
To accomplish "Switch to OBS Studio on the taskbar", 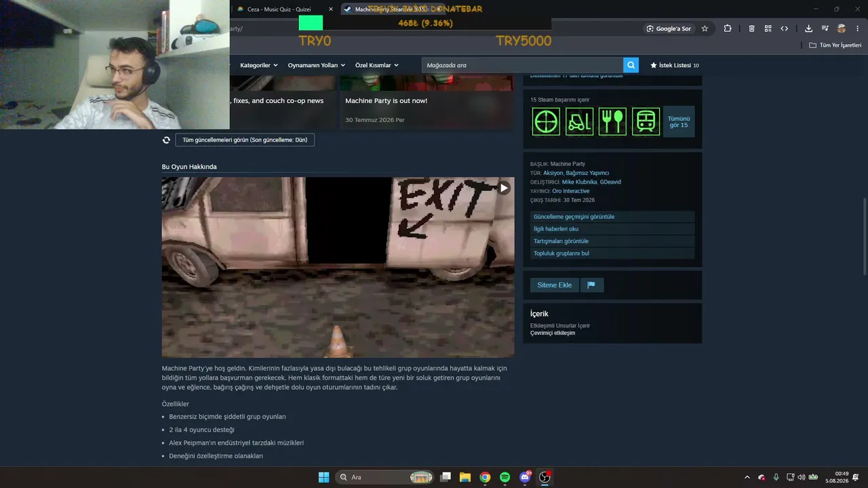I will point(545,477).
